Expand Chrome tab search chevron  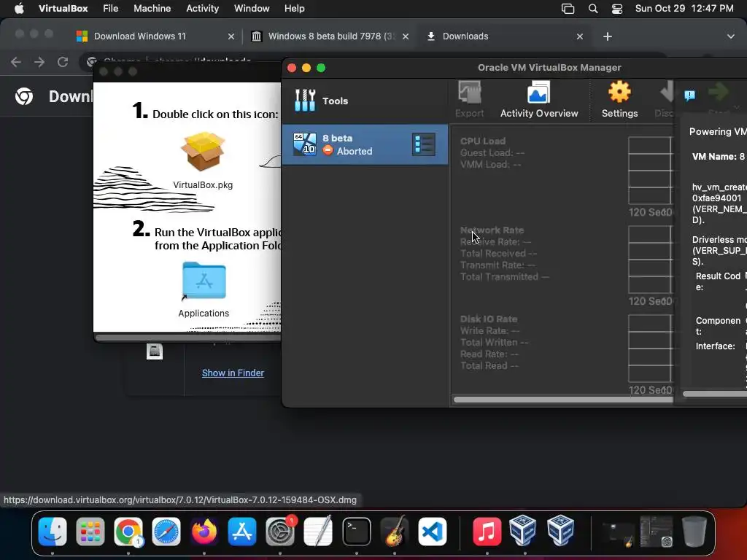click(730, 36)
